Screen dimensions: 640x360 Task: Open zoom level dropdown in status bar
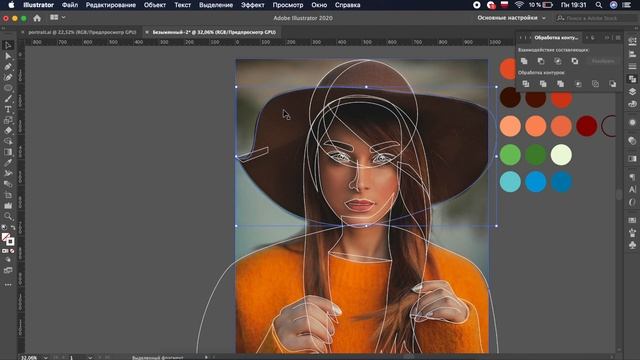click(x=46, y=358)
